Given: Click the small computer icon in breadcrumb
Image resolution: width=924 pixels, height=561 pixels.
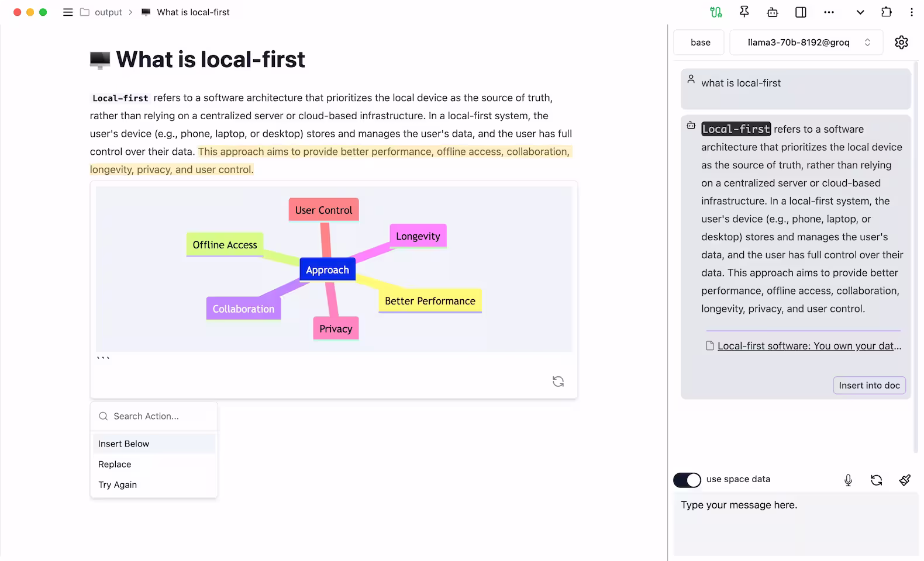Looking at the screenshot, I should pos(146,12).
